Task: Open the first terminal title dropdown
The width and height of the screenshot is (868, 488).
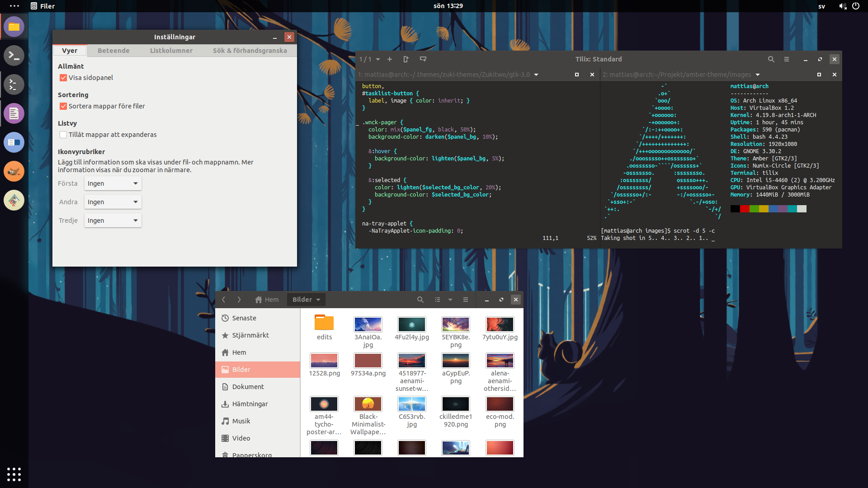Action: [536, 75]
